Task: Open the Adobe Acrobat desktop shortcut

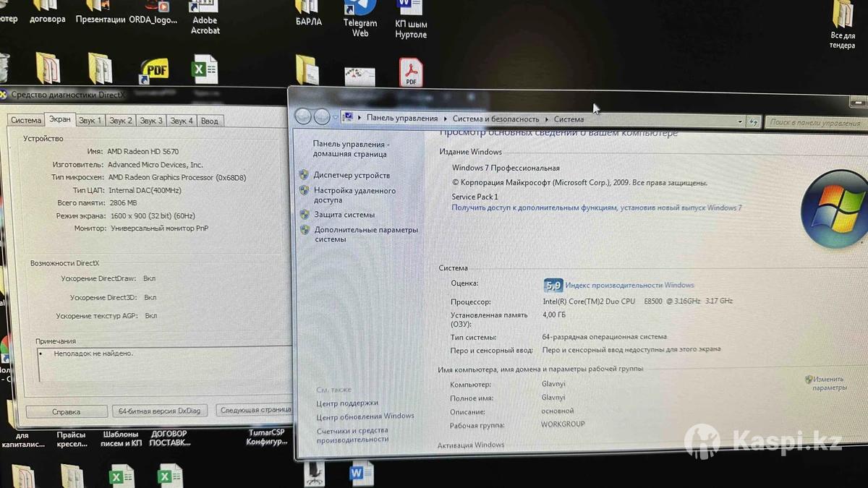Action: coord(205,9)
